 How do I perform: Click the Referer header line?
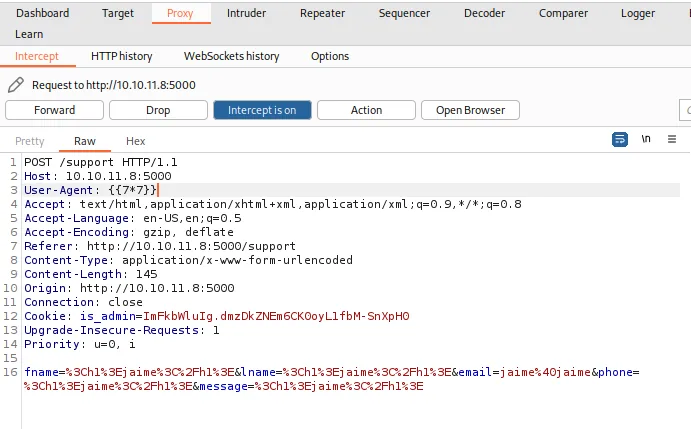tap(160, 246)
